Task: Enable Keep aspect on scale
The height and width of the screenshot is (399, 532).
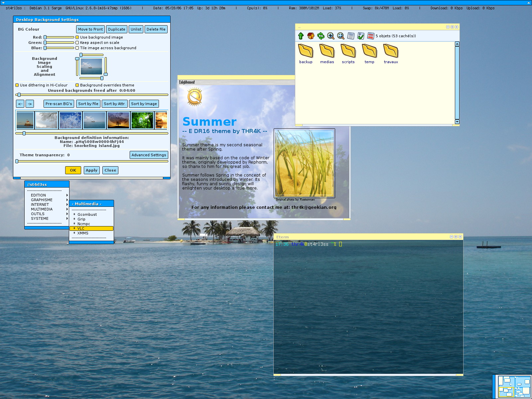Action: [x=77, y=43]
